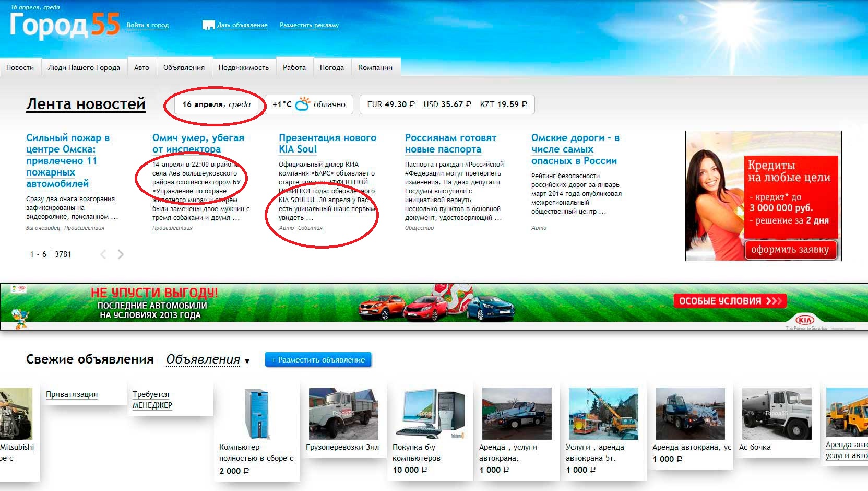The height and width of the screenshot is (491, 868).
Task: Click the KZT 19.59 exchange rate
Action: pyautogui.click(x=504, y=104)
